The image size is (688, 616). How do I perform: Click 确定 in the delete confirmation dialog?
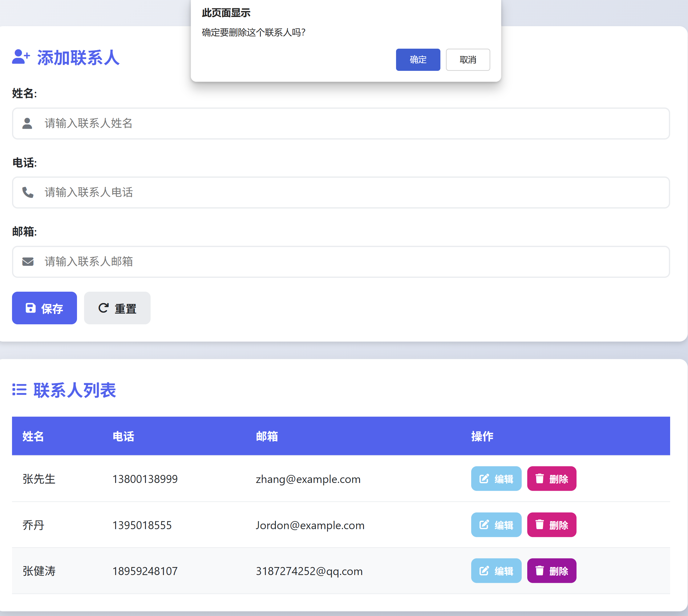coord(418,59)
